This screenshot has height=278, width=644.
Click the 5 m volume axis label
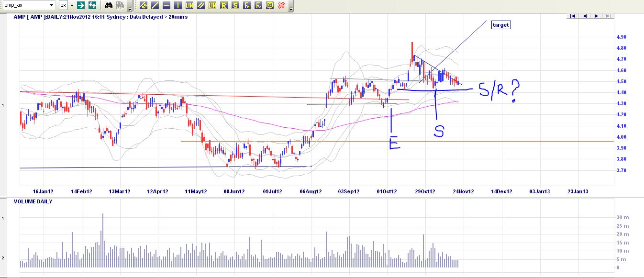622,259
